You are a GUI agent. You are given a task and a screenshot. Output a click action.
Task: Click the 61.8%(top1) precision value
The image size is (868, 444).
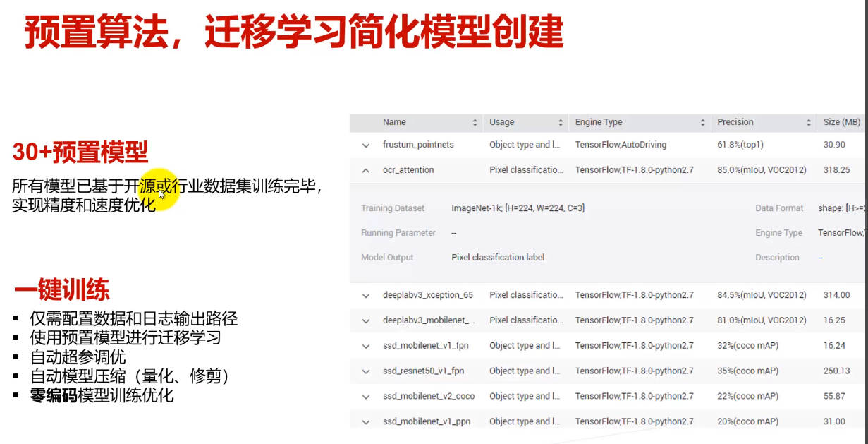pos(740,145)
